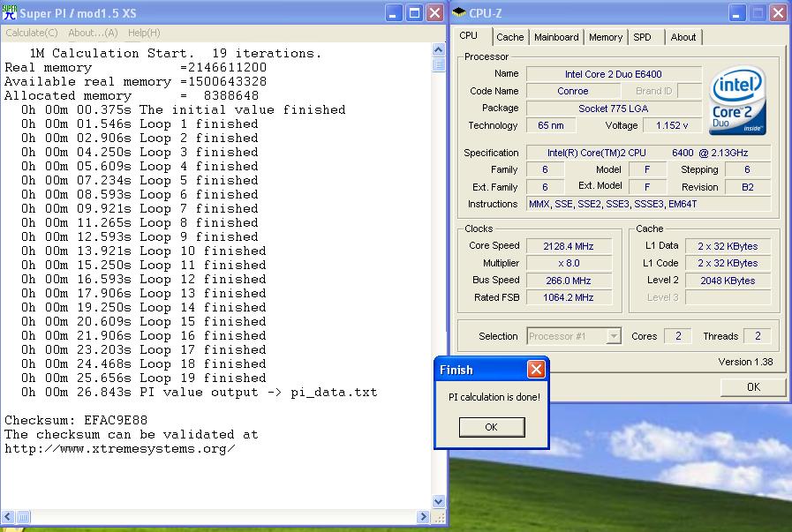Close the Super PI window
792x532 pixels.
pos(434,13)
